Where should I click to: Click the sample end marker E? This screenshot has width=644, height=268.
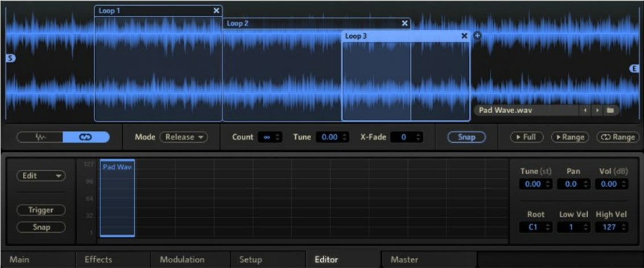(635, 68)
